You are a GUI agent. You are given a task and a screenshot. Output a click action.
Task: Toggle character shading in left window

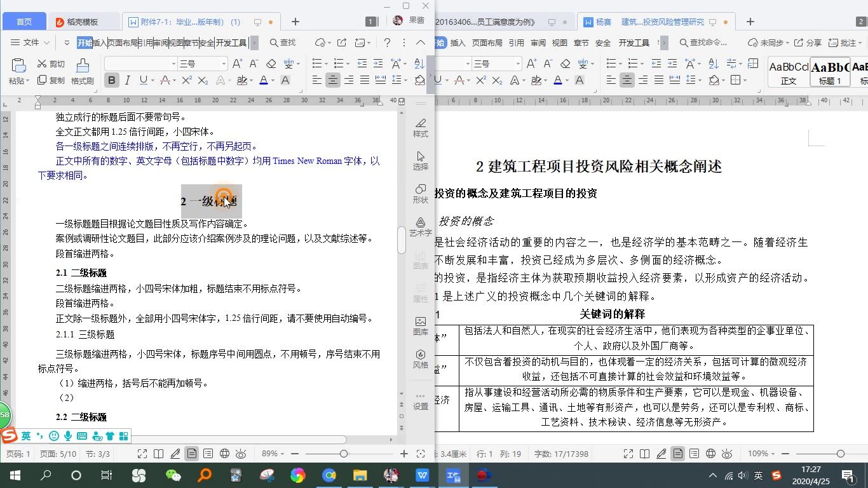[285, 80]
